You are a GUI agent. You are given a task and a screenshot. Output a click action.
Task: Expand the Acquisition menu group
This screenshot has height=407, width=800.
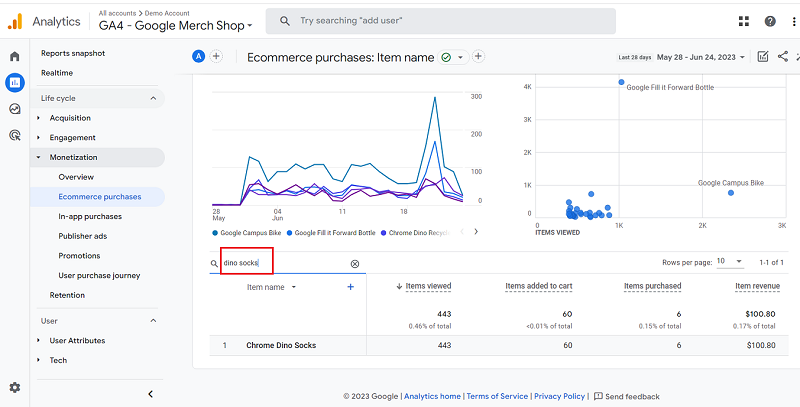pyautogui.click(x=39, y=118)
